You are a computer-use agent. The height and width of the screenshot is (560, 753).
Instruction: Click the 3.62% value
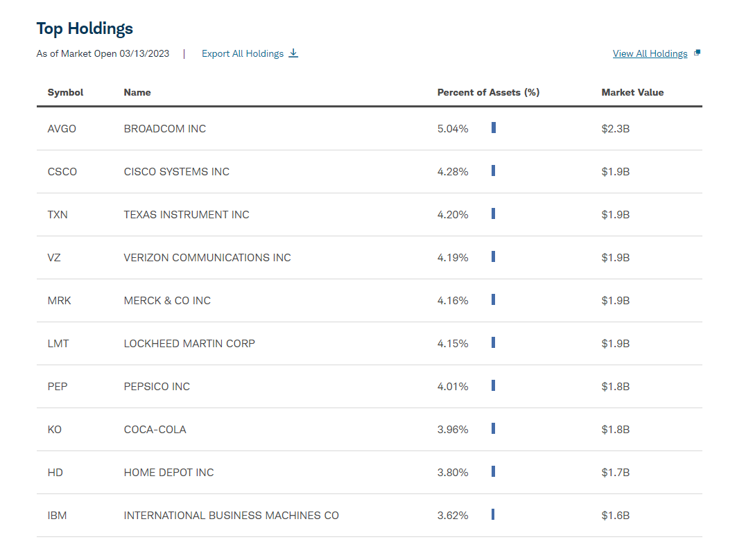(x=453, y=516)
